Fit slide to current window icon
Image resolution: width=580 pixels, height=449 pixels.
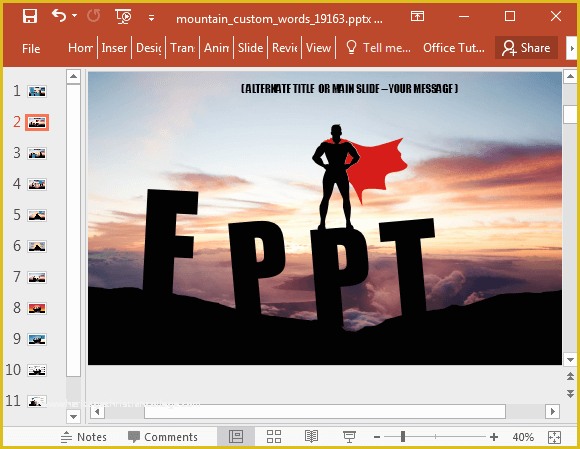coord(554,437)
